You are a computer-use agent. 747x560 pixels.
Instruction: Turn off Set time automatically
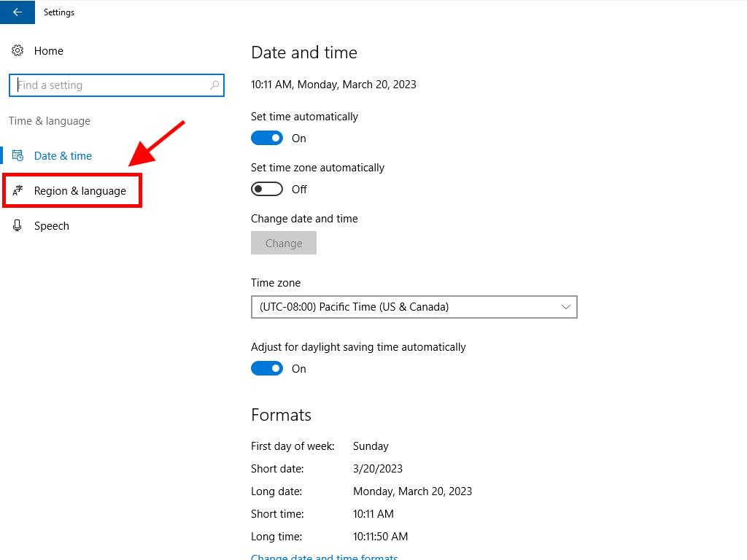click(x=267, y=138)
